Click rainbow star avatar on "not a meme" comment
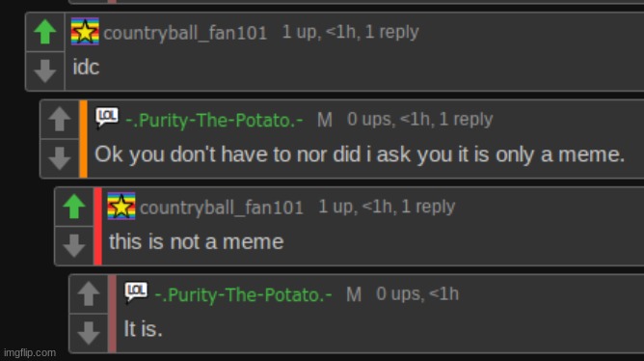644x361 pixels. point(121,206)
